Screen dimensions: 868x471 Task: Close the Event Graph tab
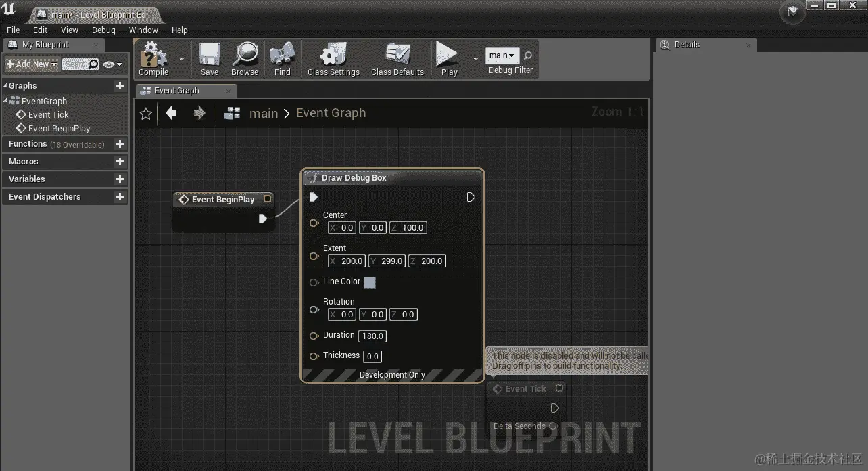coord(228,91)
